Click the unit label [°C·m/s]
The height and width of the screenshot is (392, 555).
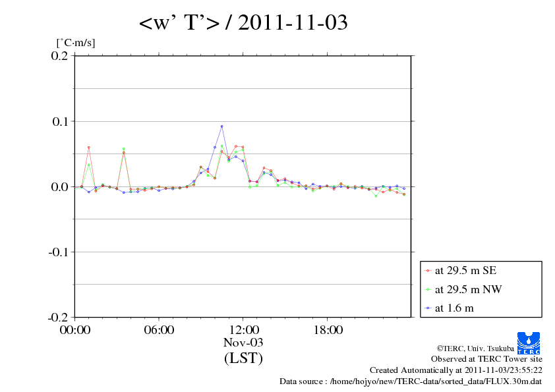tap(76, 43)
